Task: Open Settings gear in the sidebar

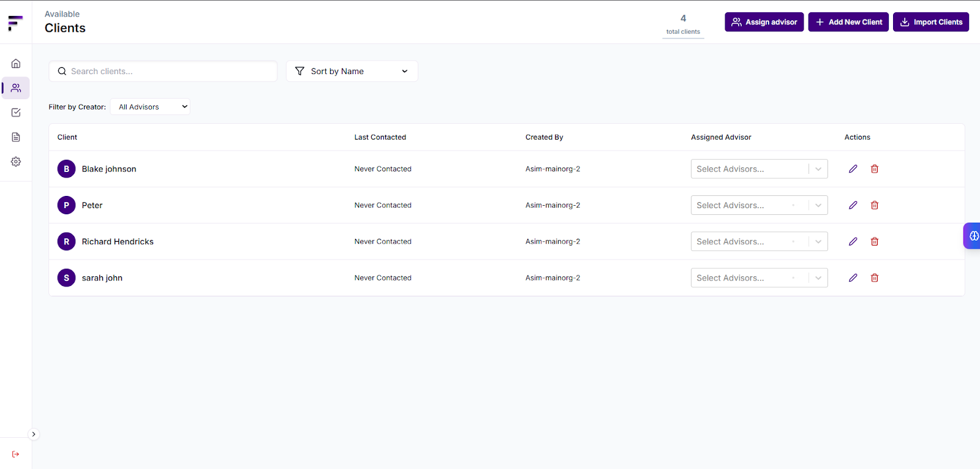Action: tap(16, 162)
